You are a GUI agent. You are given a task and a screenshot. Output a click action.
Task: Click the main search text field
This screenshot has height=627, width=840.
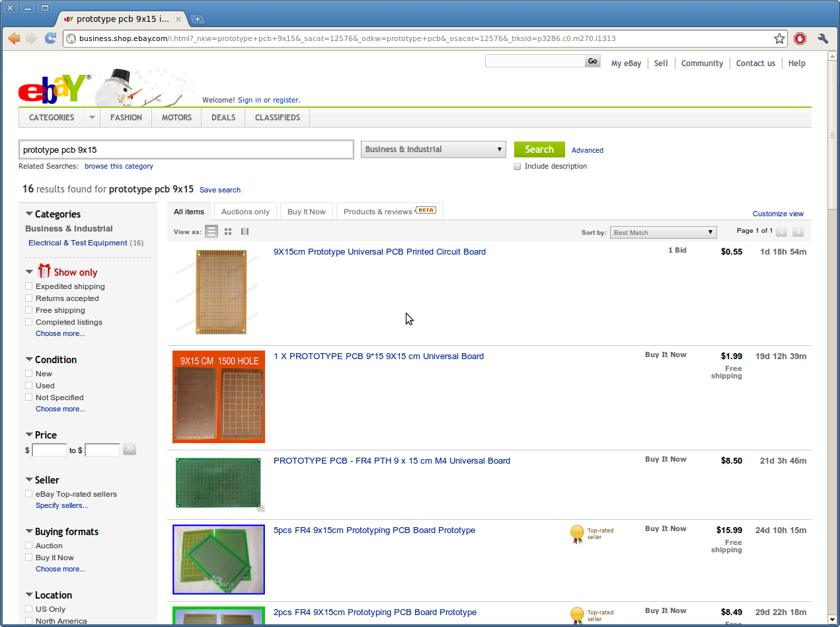(x=186, y=149)
